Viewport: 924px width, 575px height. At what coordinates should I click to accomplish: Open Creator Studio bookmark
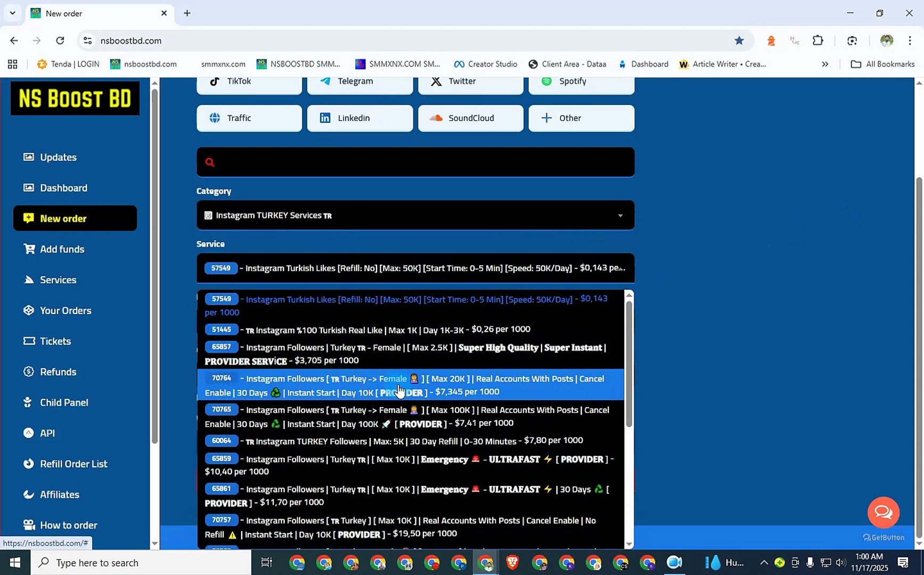pos(486,64)
